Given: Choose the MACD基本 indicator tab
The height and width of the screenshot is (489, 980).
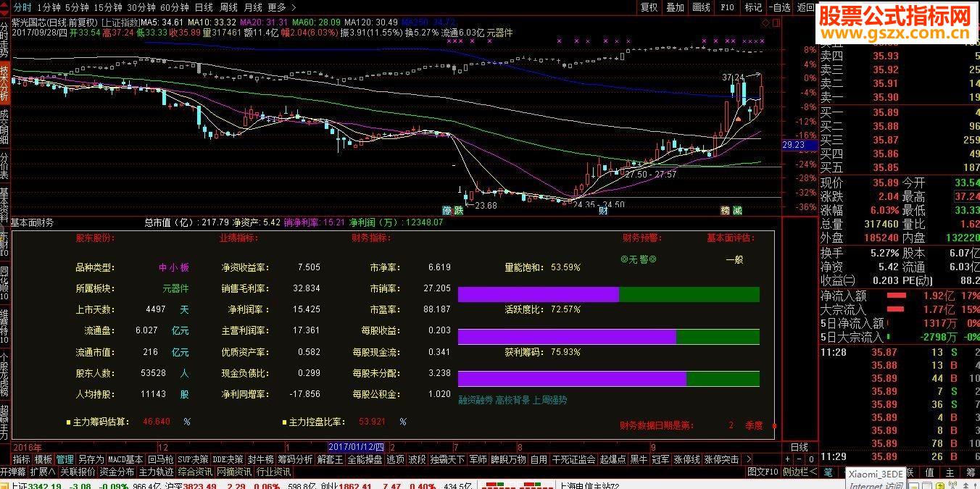Looking at the screenshot, I should click(125, 459).
